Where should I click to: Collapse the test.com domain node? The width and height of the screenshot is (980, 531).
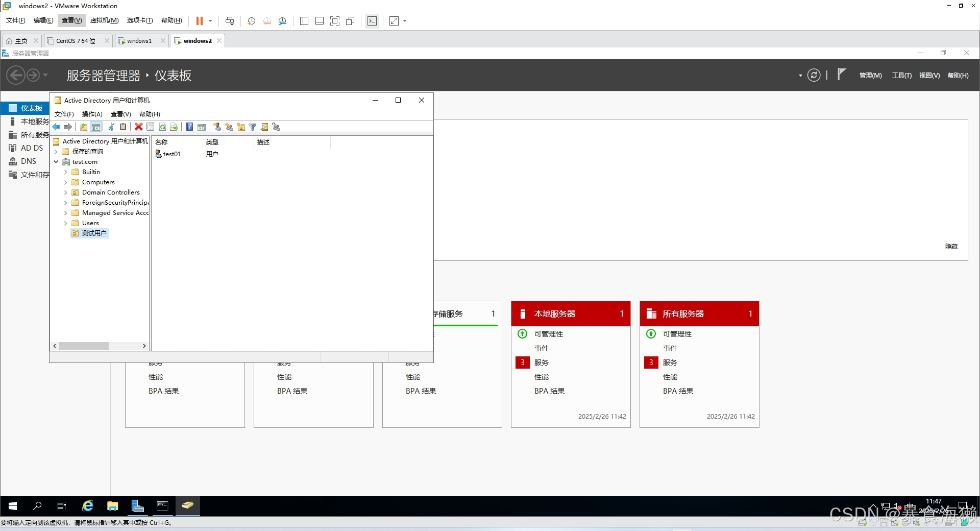(56, 162)
